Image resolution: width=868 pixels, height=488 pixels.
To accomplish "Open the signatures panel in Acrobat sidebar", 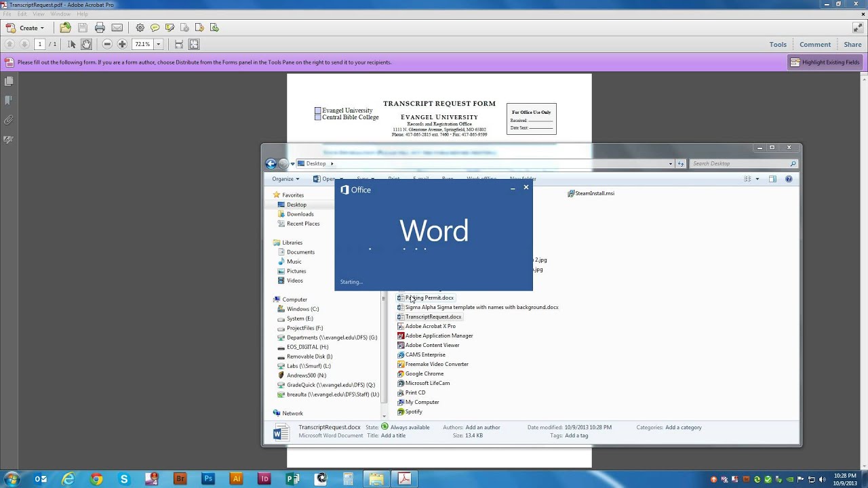I will tap(9, 140).
